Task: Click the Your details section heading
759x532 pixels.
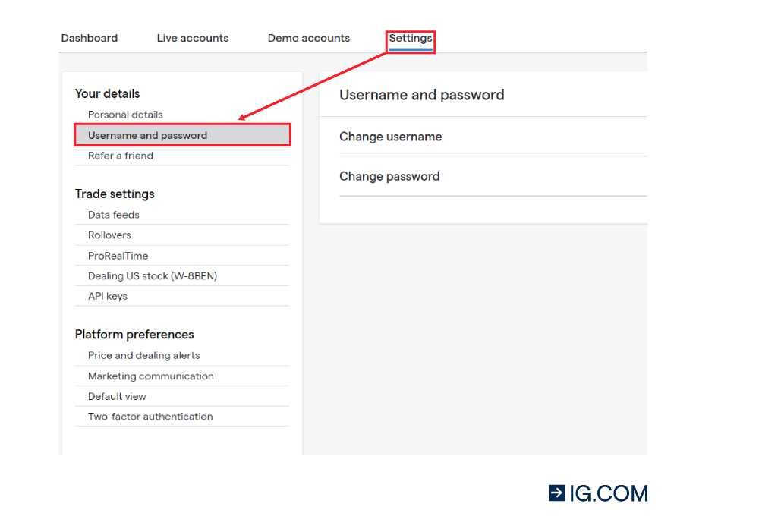Action: tap(107, 93)
